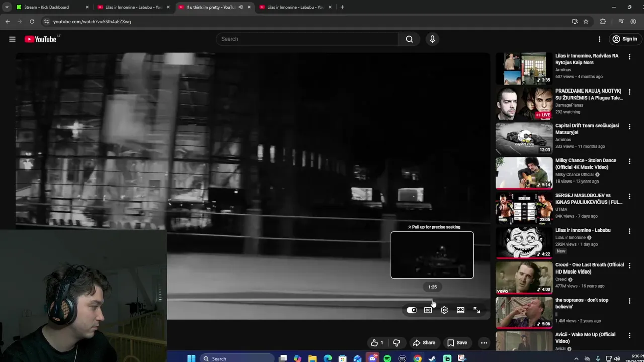The image size is (644, 362).
Task: Open options for Radvilas RA Rytojus video
Action: point(629,57)
